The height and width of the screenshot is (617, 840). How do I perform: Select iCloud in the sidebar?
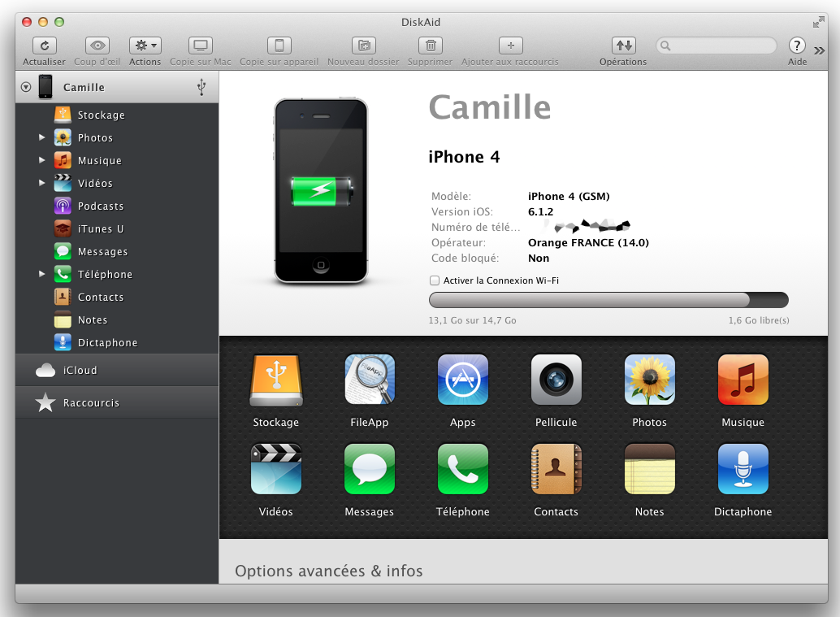pyautogui.click(x=80, y=371)
